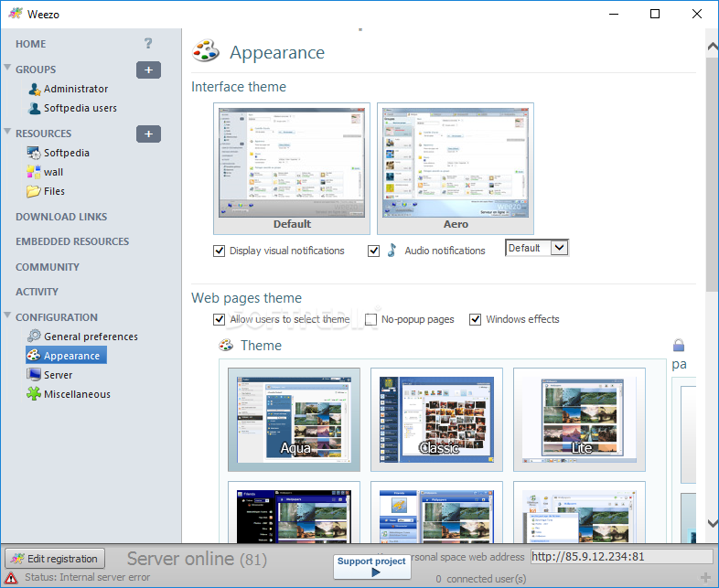Select the Default interface theme
The image size is (719, 588).
(x=292, y=168)
